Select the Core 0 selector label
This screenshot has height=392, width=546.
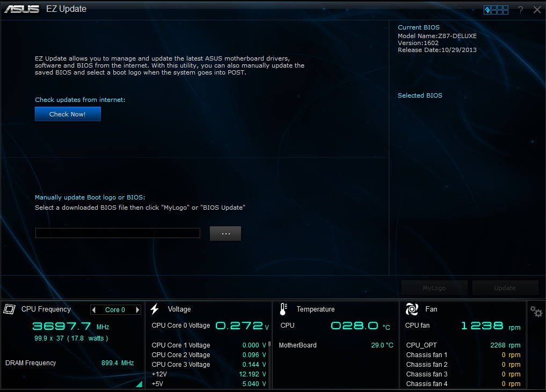115,310
